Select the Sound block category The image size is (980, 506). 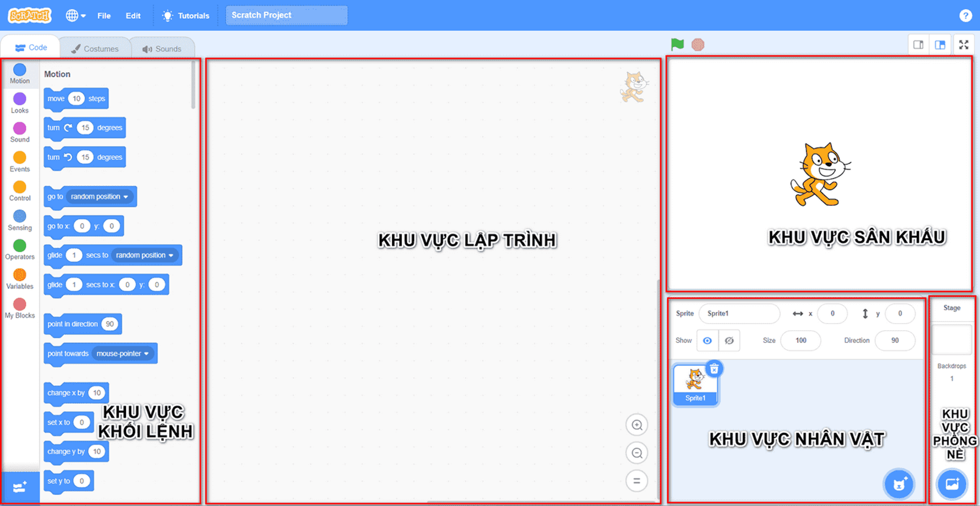pos(20,132)
